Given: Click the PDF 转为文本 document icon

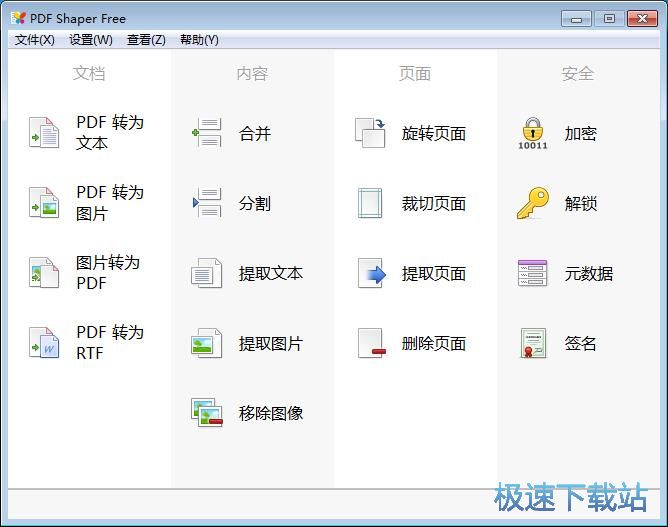Looking at the screenshot, I should point(44,132).
